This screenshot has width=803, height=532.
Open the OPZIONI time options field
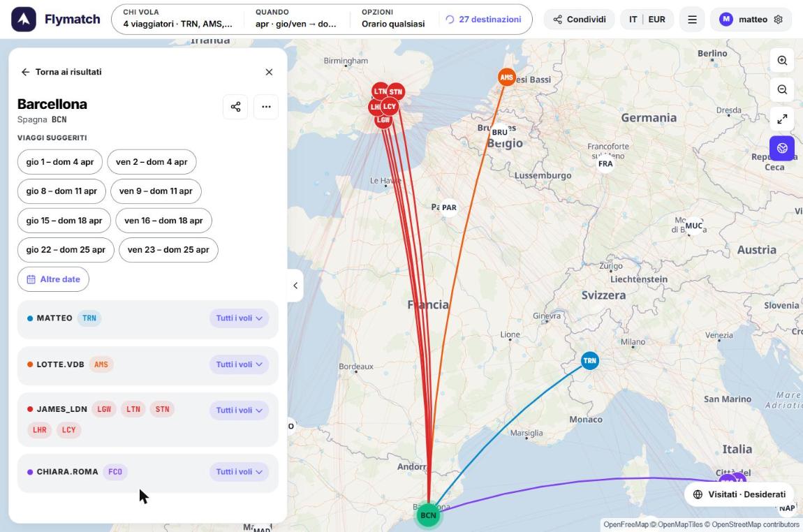pos(393,19)
